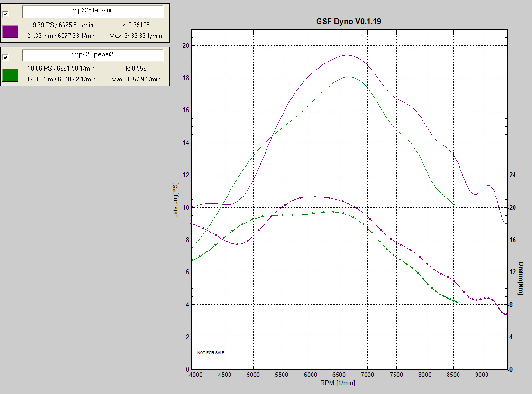532x394 pixels.
Task: Click the GSF Dyno V0.1.19 chart title
Action: click(x=349, y=21)
